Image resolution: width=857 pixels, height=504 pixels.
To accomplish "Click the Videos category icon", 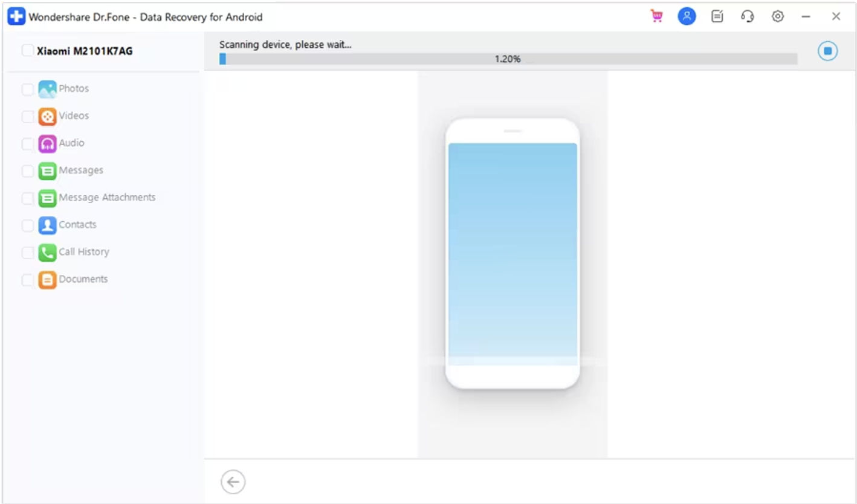I will point(47,117).
